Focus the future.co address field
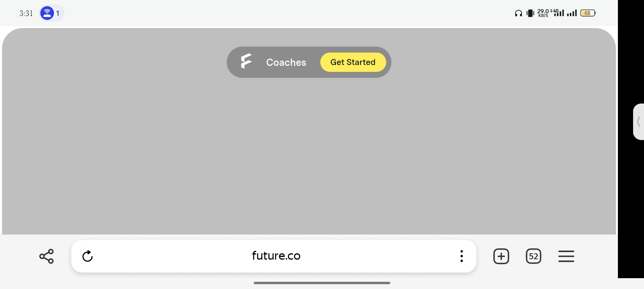This screenshot has height=289, width=644. (x=276, y=256)
